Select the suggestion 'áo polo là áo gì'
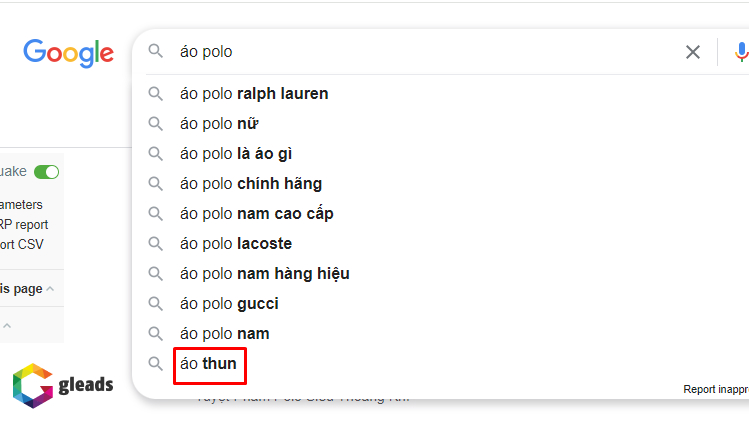This screenshot has height=425, width=749. [236, 154]
